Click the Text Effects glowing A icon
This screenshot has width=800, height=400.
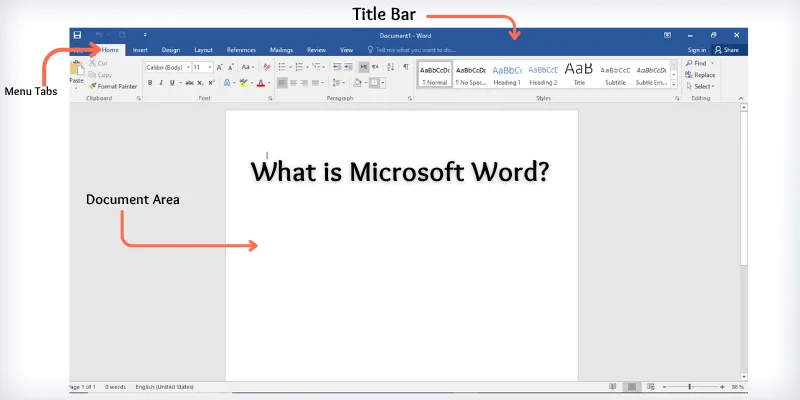(x=227, y=83)
